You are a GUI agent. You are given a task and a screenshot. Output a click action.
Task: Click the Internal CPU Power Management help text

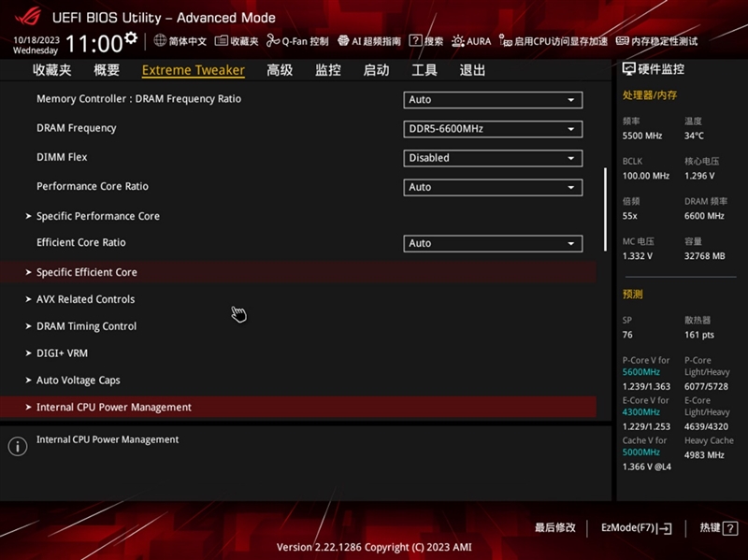click(108, 439)
